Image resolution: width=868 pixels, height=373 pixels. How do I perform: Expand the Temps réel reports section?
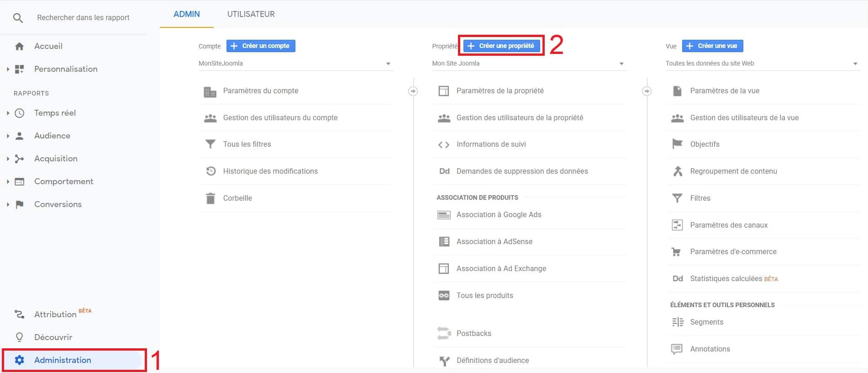click(x=8, y=113)
